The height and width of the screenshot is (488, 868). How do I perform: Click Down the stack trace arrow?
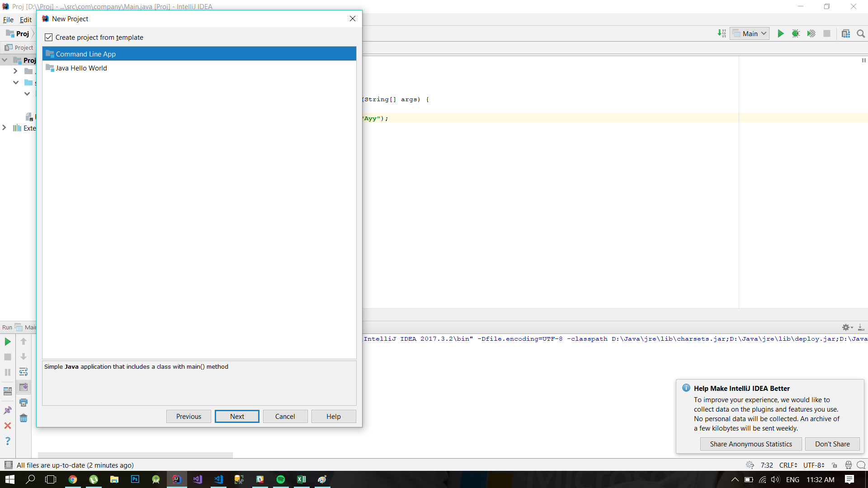[x=24, y=357]
